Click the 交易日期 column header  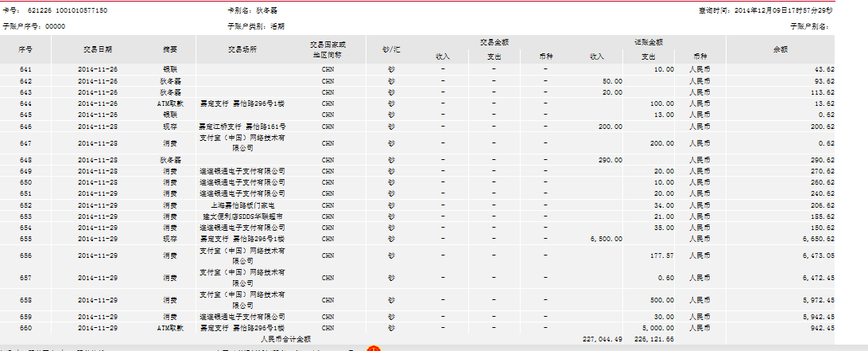tap(98, 49)
